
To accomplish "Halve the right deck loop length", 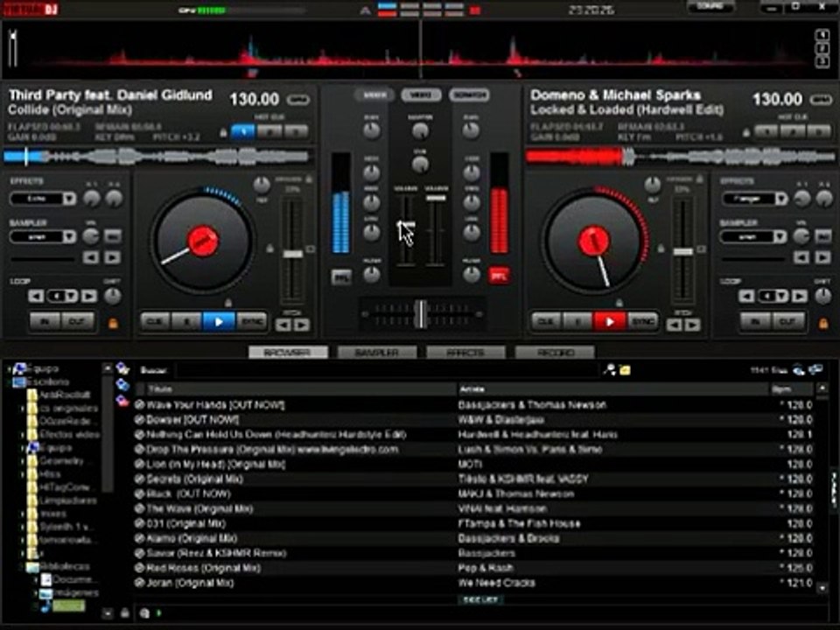I will (x=746, y=296).
